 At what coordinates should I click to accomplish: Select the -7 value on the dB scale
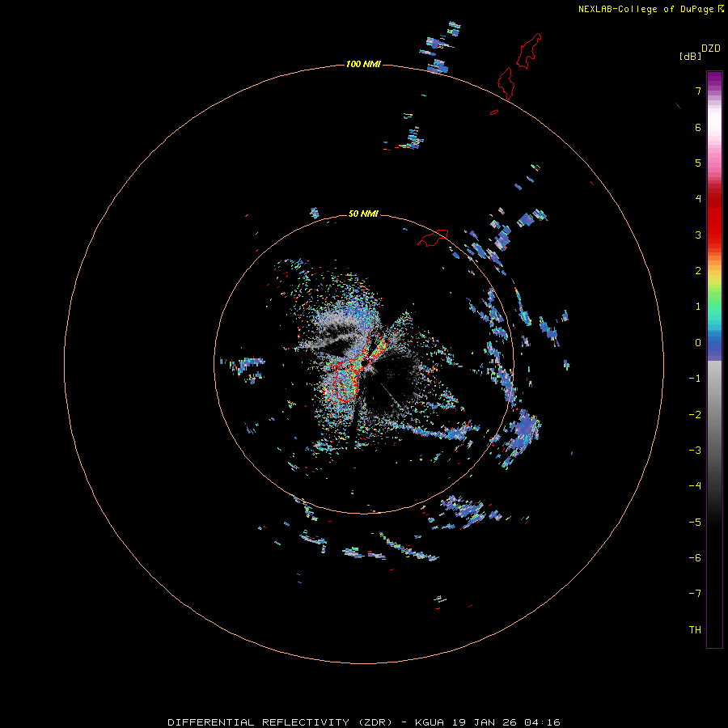695,594
